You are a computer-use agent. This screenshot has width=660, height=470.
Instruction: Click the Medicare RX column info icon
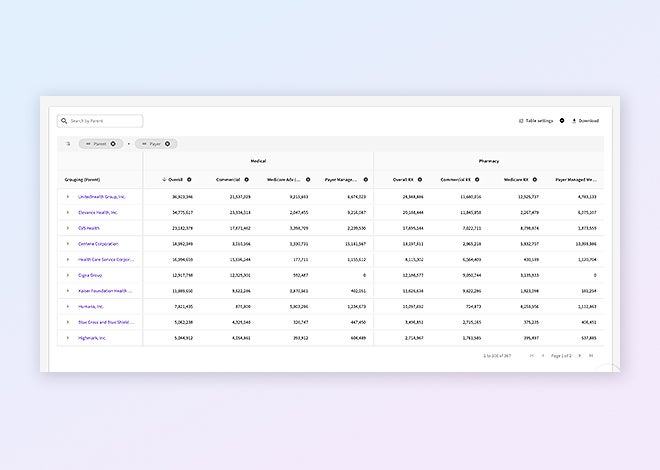[535, 180]
